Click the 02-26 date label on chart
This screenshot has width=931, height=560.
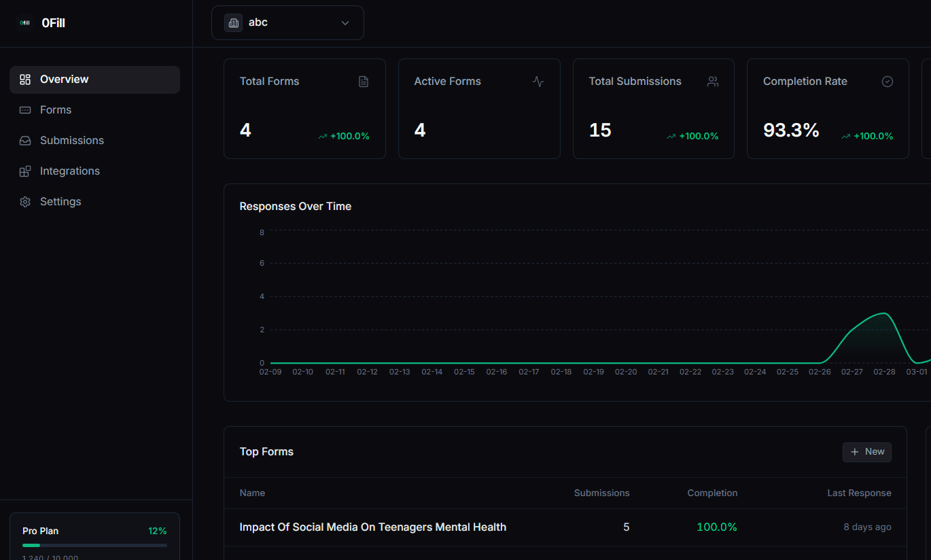point(820,372)
